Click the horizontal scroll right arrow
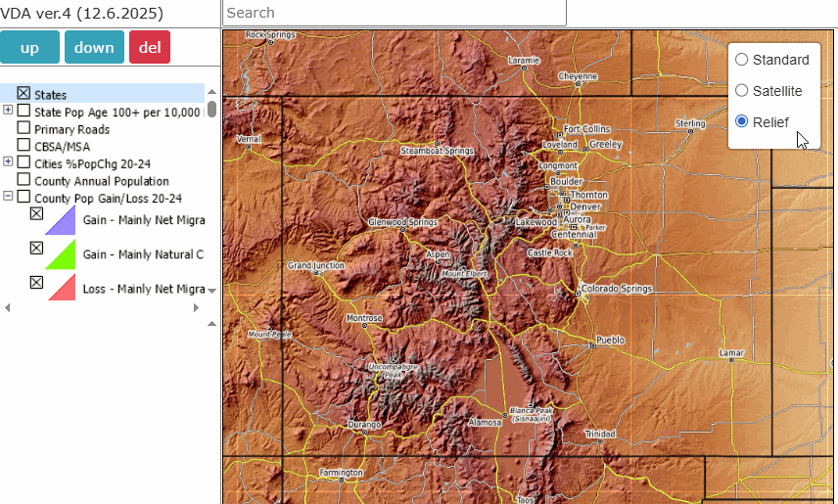838x504 pixels. pyautogui.click(x=196, y=308)
